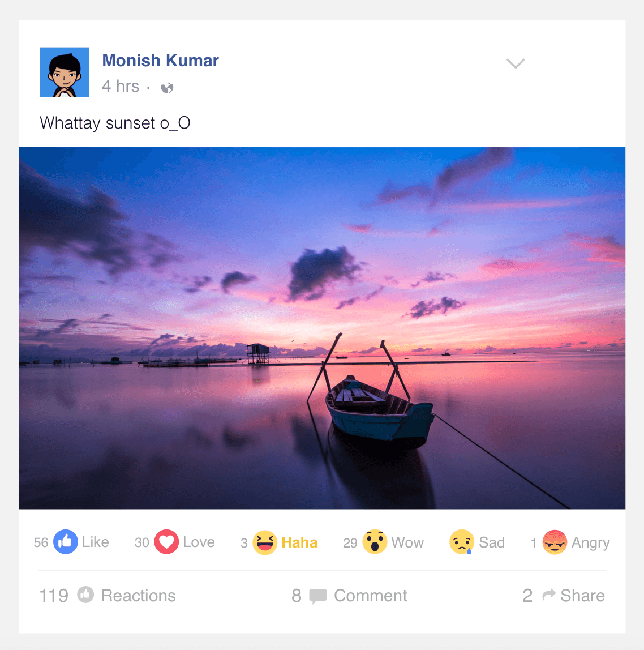Click the globe public-privacy icon
644x650 pixels.
point(167,87)
